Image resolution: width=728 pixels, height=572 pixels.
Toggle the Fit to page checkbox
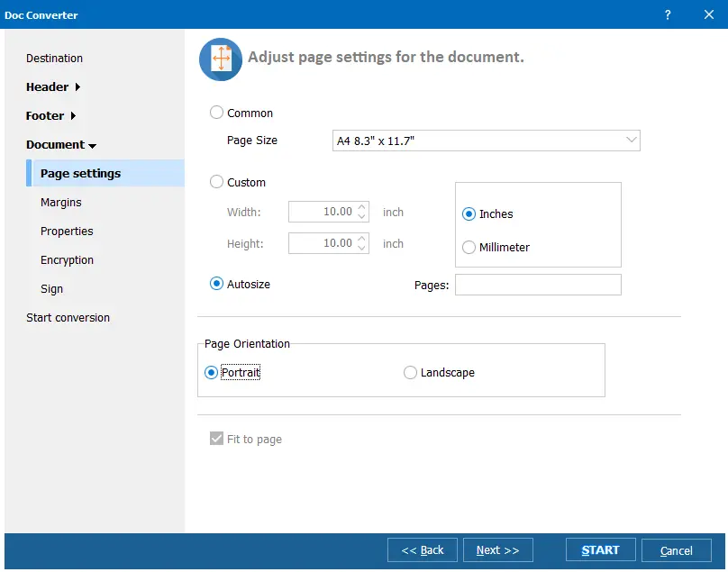click(x=216, y=440)
